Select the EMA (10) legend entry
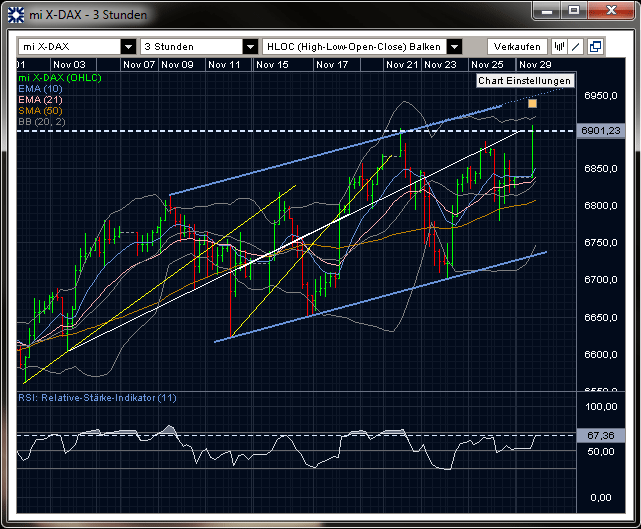 [x=40, y=89]
